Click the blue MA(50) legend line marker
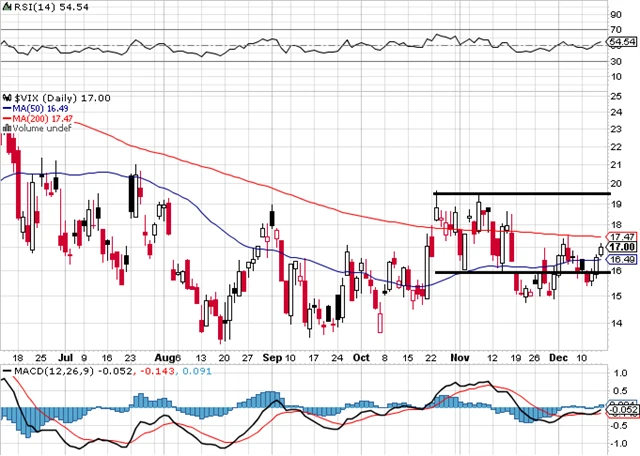640x456 pixels. coord(6,108)
